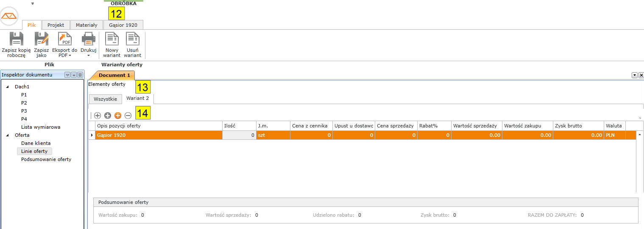Select Podsumowanie oferty in the inspector tree

[x=46, y=159]
